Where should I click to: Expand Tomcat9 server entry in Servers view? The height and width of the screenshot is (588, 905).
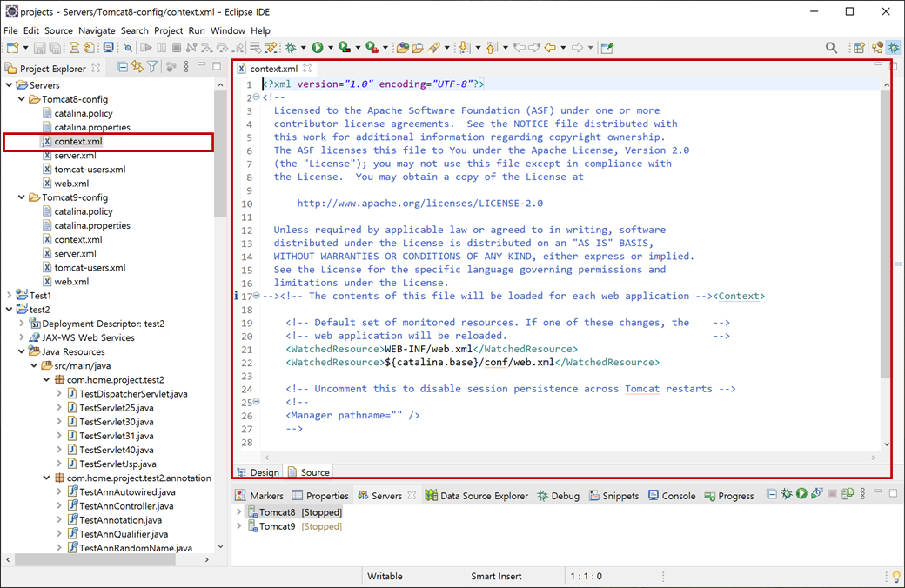coord(239,526)
